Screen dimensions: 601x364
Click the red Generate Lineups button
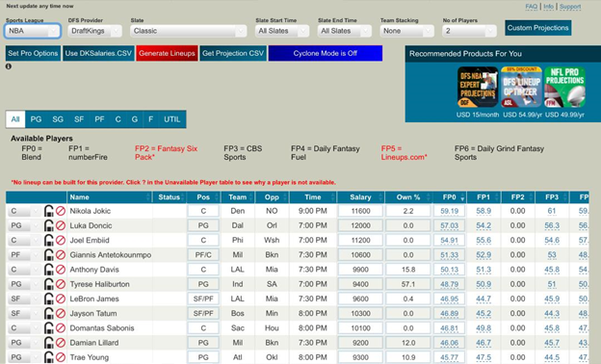click(x=168, y=53)
